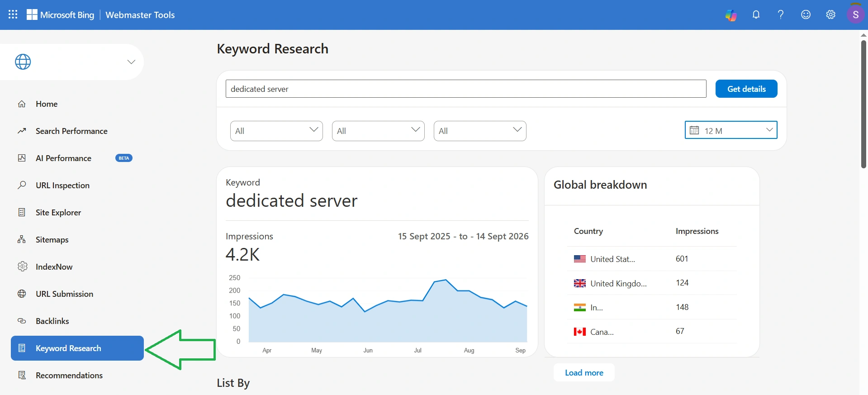This screenshot has width=868, height=395.
Task: Select Keyword Research in sidebar
Action: pos(77,348)
